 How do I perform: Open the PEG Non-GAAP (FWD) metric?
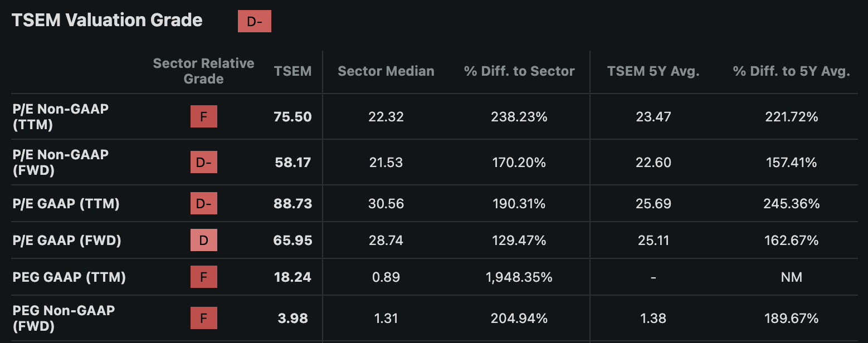pos(64,318)
